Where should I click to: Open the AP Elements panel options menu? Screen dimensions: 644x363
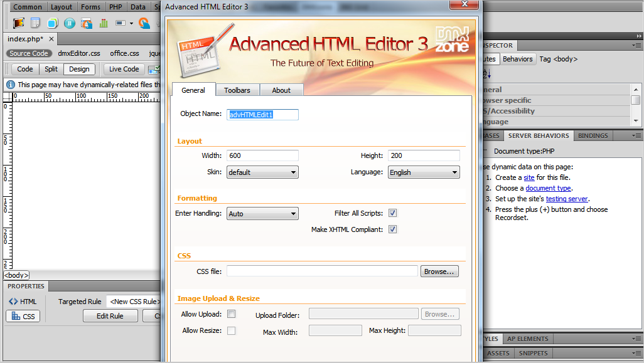[636, 339]
